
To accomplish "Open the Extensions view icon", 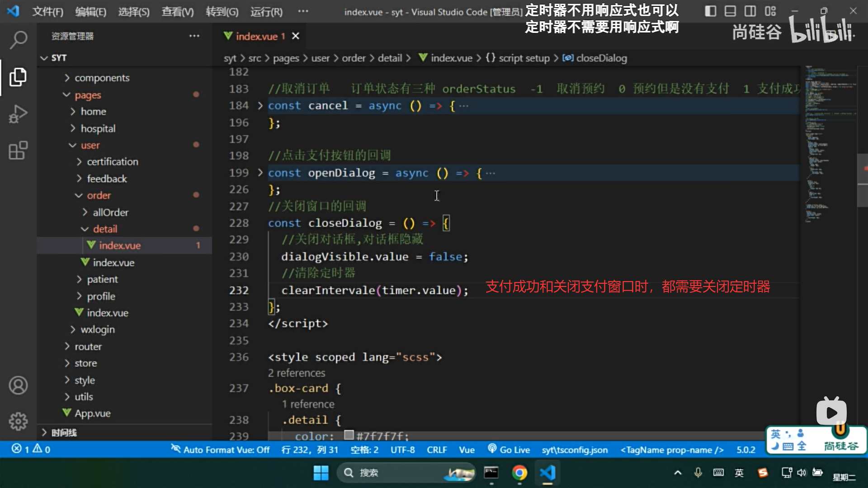I will (x=18, y=151).
